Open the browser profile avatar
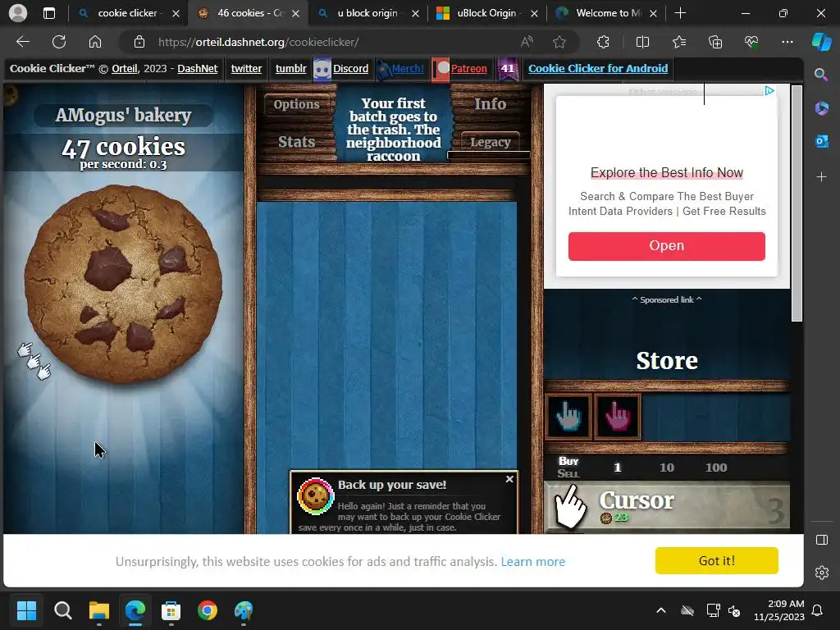The width and height of the screenshot is (840, 630). 18,13
